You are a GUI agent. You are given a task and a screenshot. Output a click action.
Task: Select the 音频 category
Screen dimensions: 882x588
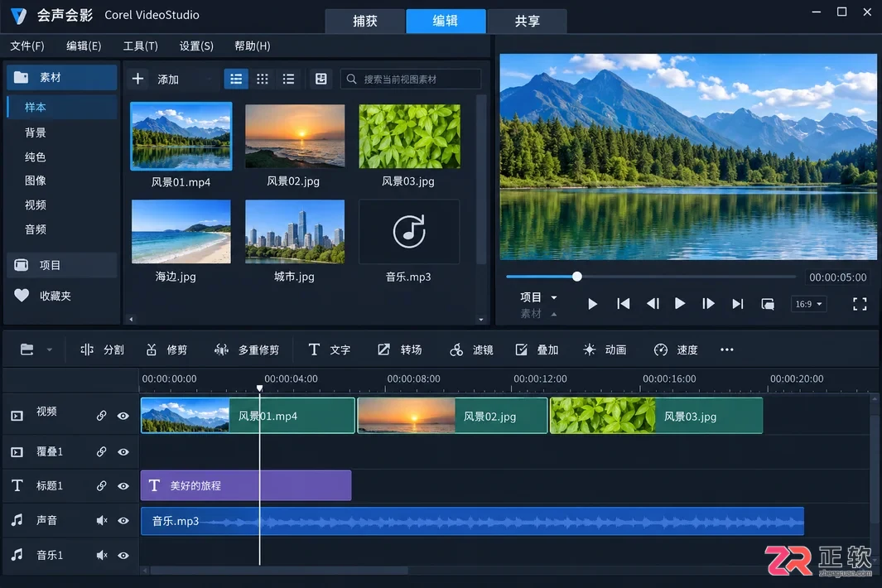tap(36, 229)
